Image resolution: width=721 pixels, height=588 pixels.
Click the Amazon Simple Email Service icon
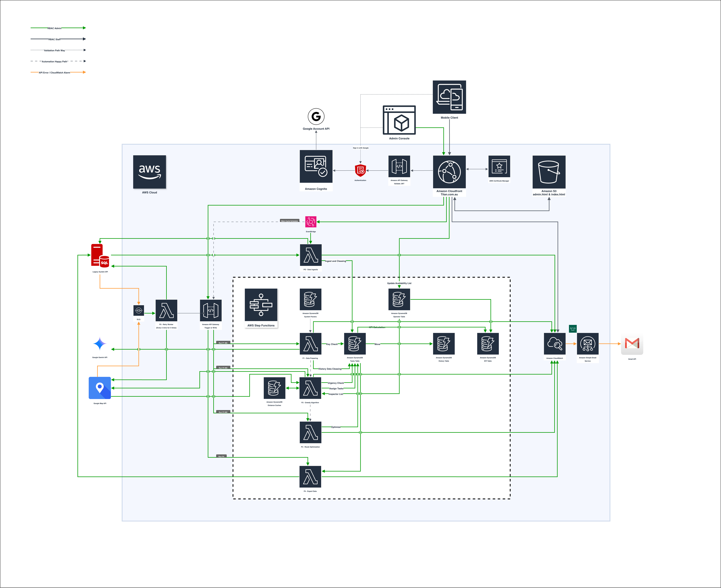588,344
